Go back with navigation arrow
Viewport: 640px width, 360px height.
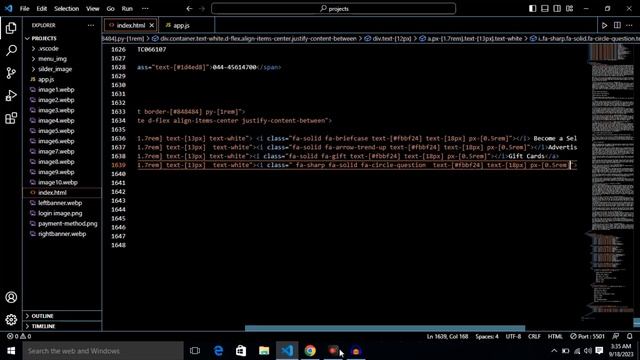(x=189, y=9)
